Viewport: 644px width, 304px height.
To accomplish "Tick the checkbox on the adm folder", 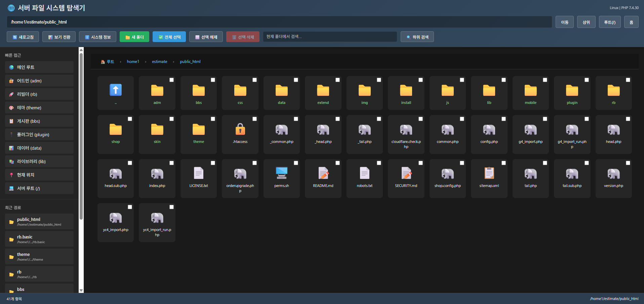I will click(x=171, y=80).
